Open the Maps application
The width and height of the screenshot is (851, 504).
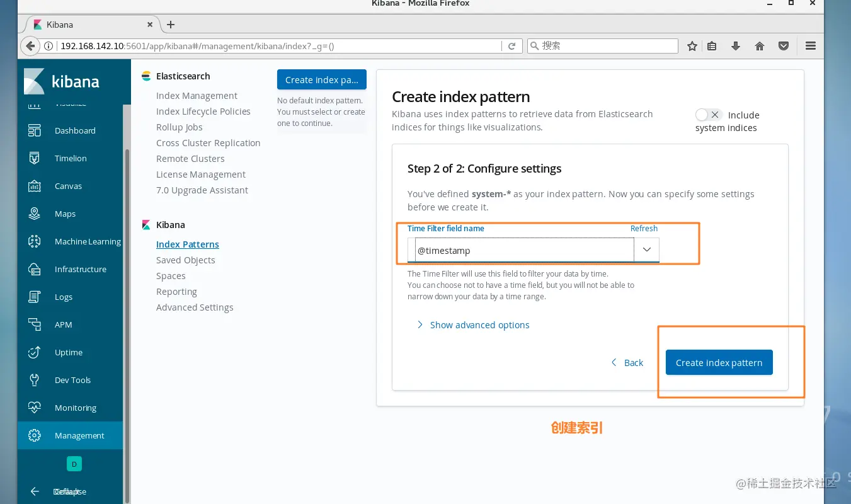coord(64,214)
